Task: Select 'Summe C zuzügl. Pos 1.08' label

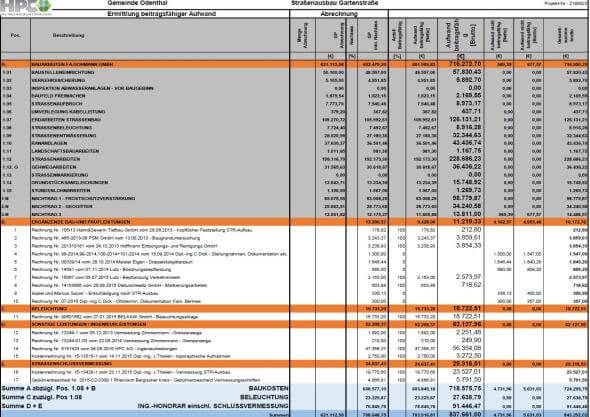Action: coord(42,397)
